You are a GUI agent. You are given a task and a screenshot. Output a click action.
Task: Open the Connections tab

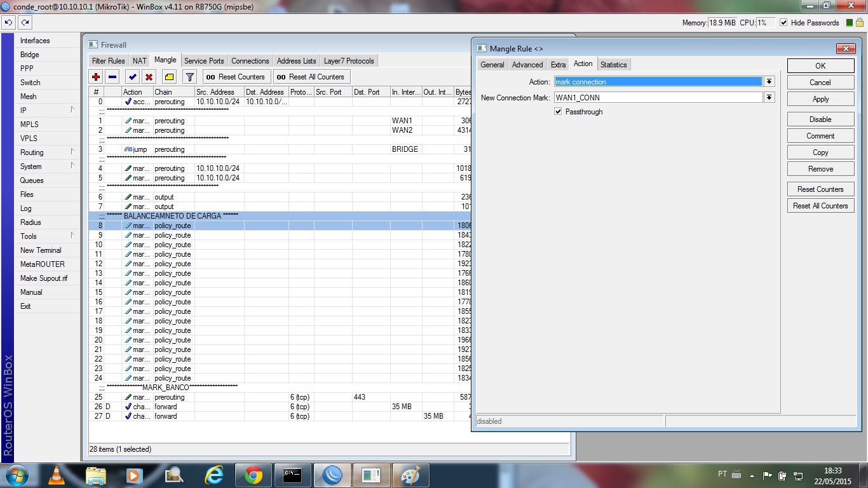point(250,61)
